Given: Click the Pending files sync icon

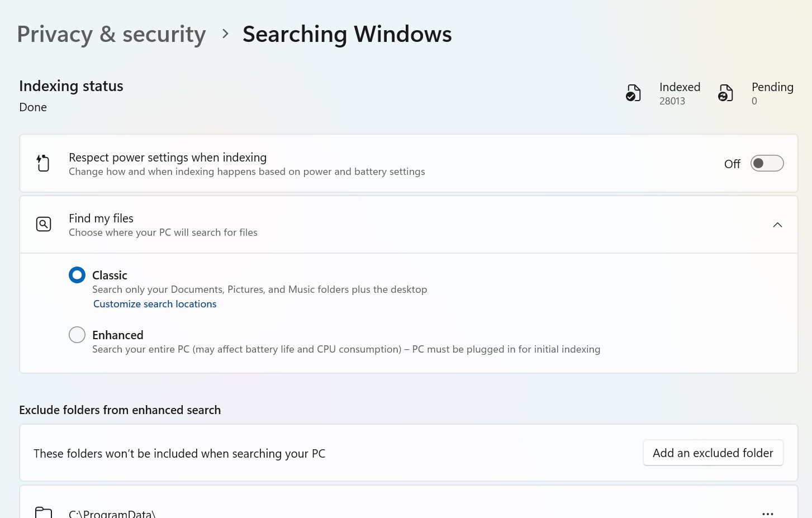Looking at the screenshot, I should click(x=725, y=93).
